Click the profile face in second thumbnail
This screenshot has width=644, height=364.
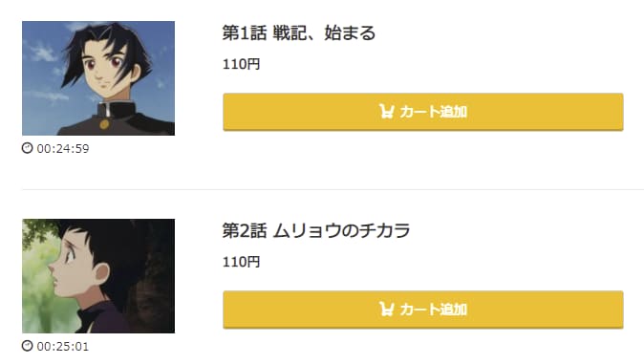(70, 268)
